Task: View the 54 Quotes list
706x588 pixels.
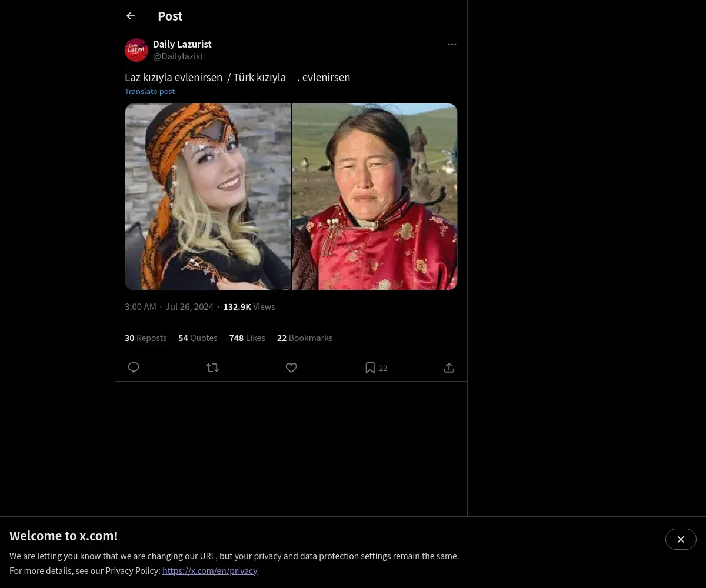Action: (x=198, y=338)
